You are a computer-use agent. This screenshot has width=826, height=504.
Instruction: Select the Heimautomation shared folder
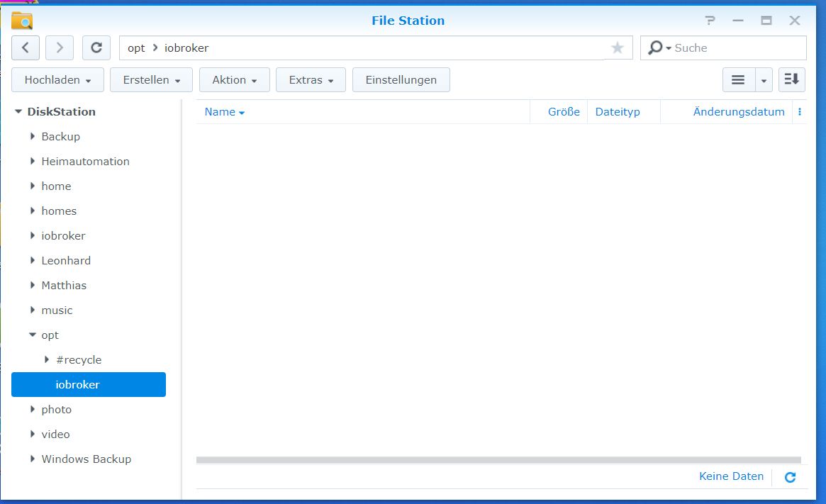85,161
